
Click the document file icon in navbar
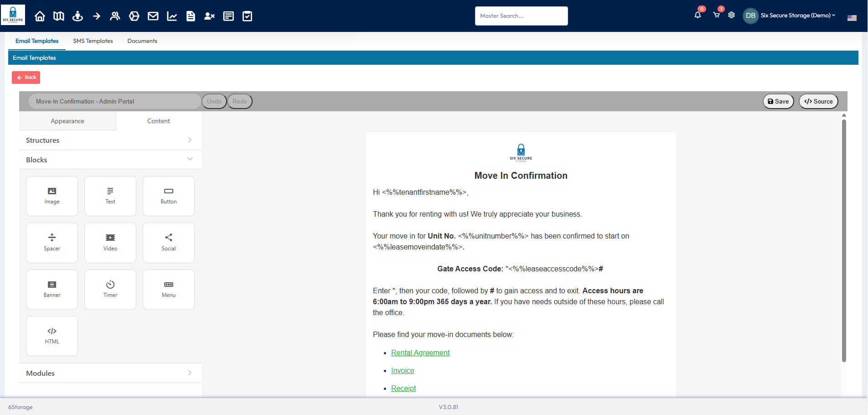[x=191, y=16]
